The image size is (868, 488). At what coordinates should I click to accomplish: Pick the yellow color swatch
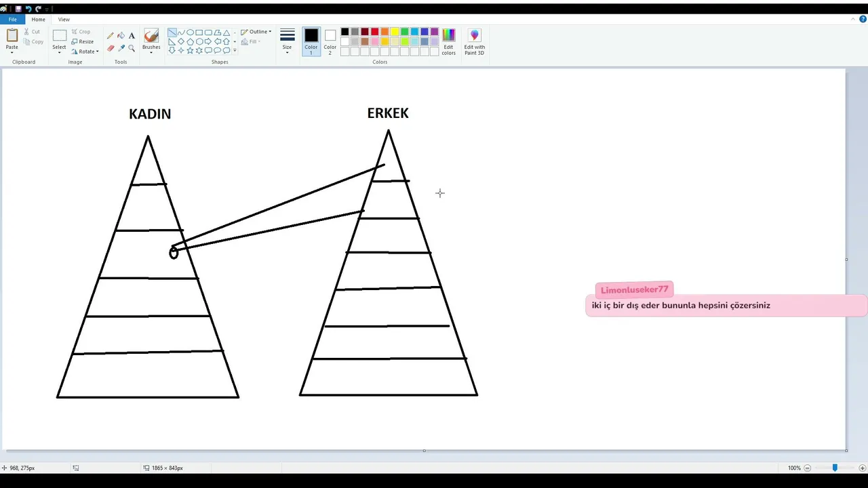tap(395, 32)
